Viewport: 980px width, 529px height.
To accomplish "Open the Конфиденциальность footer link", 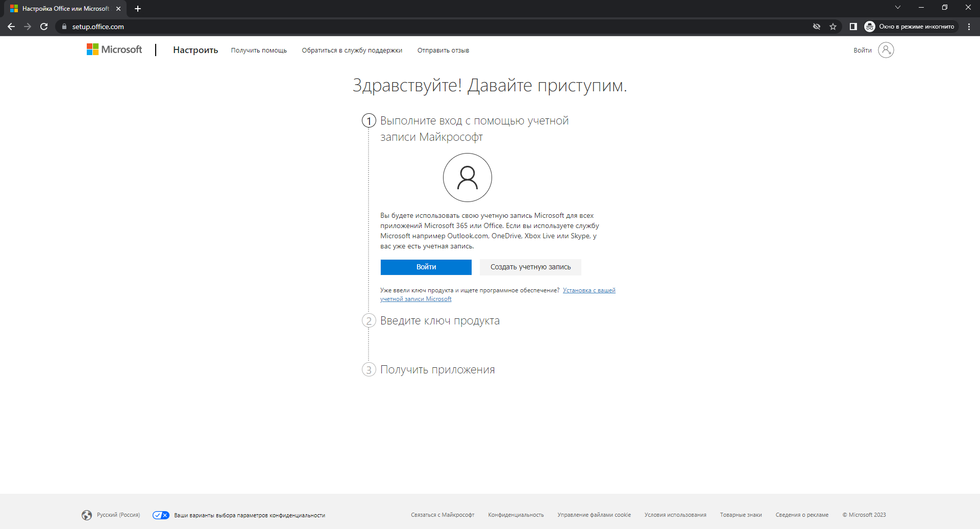I will (x=516, y=515).
